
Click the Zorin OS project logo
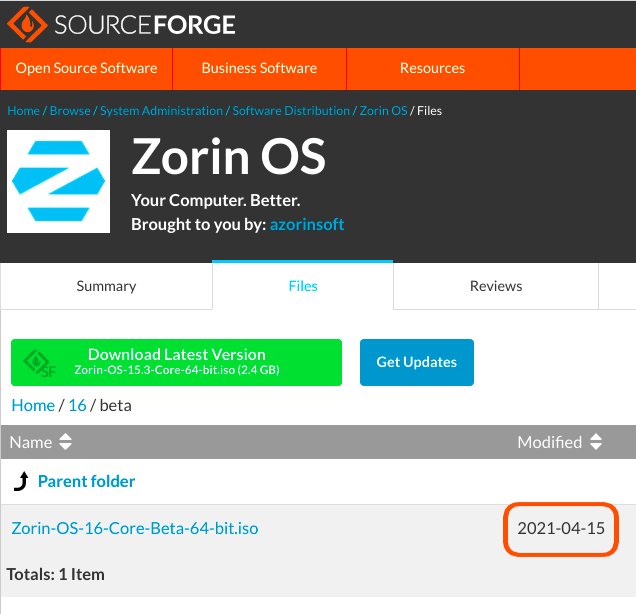point(59,181)
